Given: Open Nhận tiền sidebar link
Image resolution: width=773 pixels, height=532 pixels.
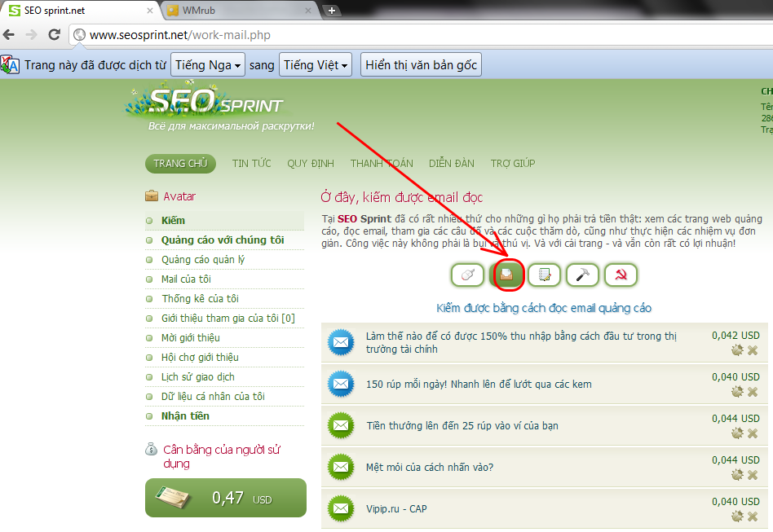Looking at the screenshot, I should tap(185, 416).
